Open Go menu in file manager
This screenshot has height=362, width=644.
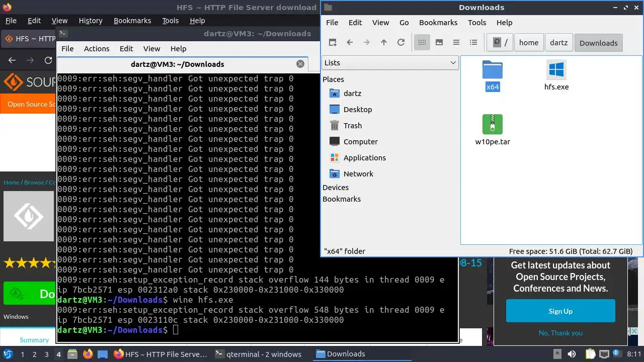click(404, 23)
